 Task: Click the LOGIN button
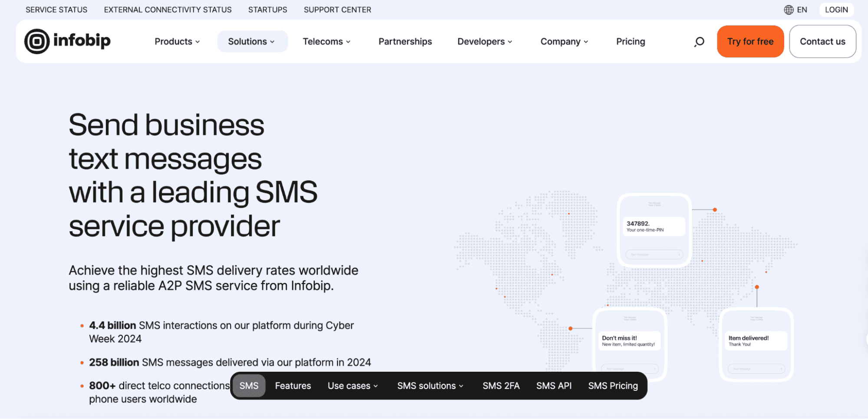coord(836,10)
